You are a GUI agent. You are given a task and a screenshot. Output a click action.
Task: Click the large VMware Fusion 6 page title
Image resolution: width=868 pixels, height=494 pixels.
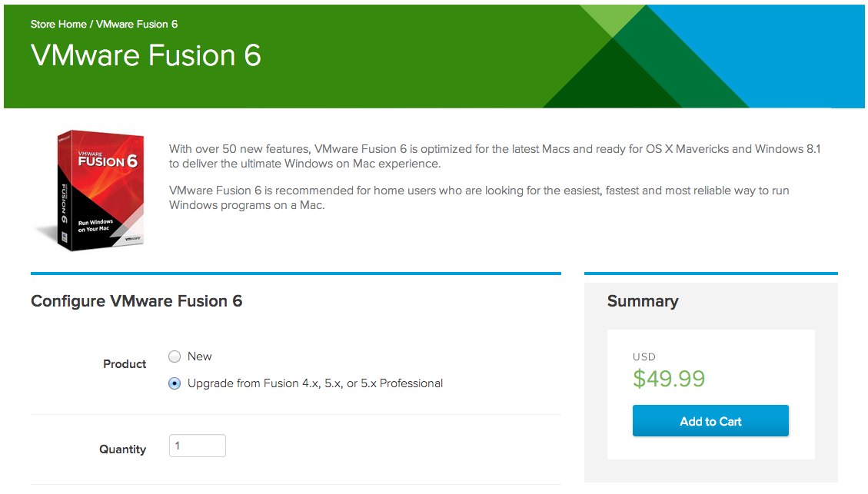146,56
